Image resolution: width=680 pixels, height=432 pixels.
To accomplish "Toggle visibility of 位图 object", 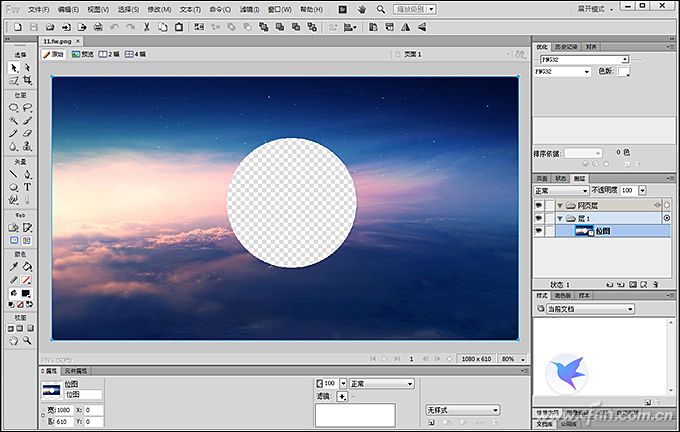I will point(539,231).
